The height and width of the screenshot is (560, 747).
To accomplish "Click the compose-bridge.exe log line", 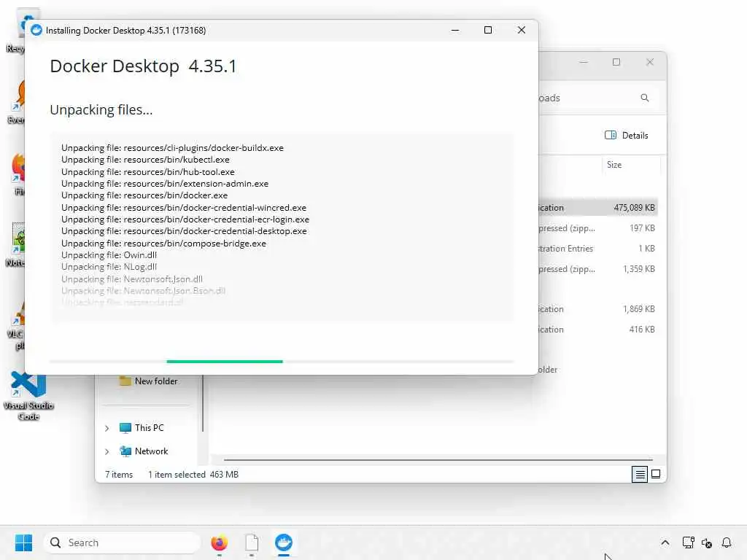I will click(164, 244).
